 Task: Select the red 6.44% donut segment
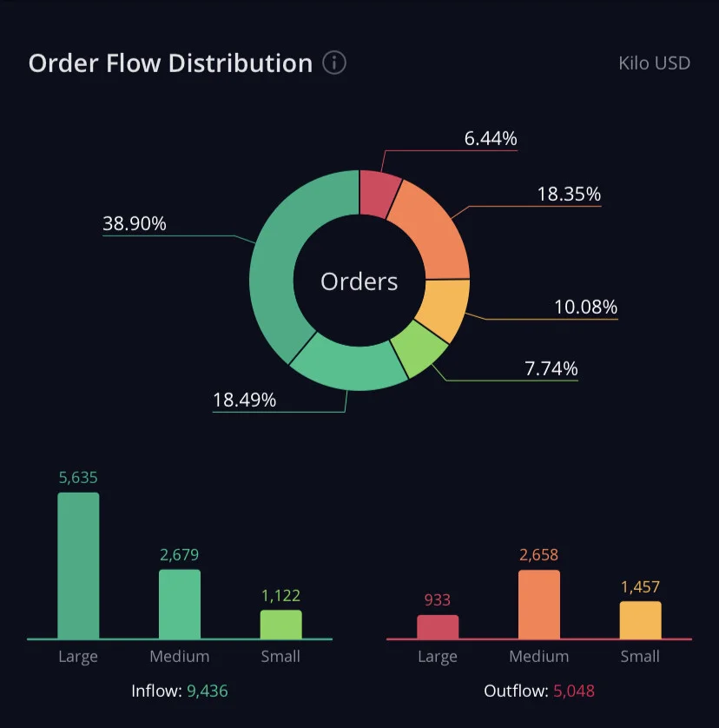[x=379, y=194]
